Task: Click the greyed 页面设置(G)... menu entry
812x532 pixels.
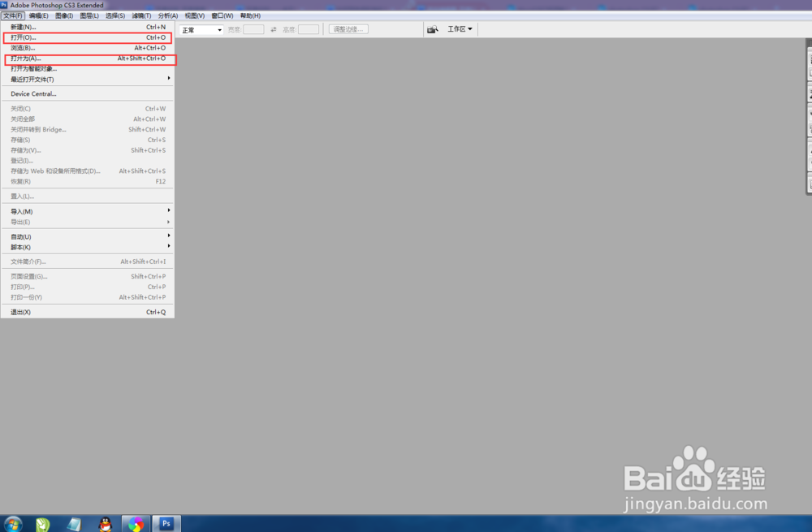Action: point(88,277)
